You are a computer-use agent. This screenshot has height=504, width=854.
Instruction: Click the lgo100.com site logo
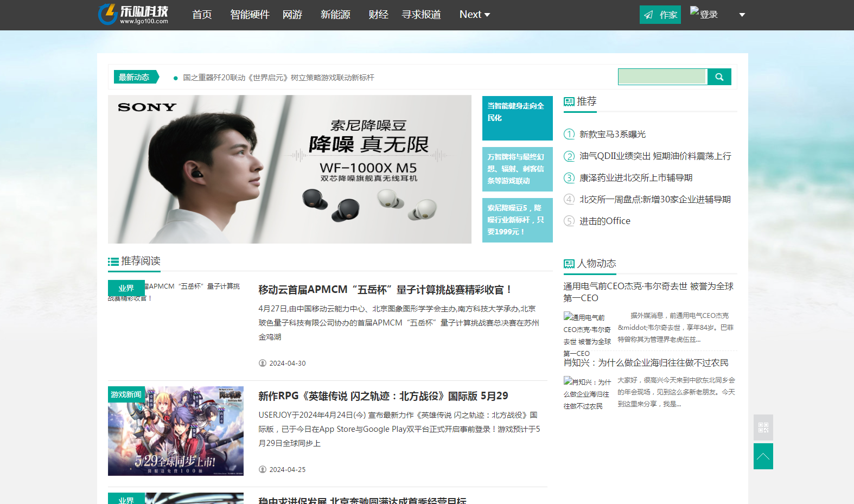point(133,14)
